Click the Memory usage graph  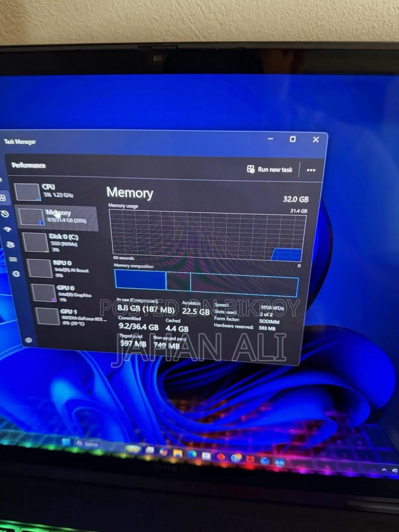click(208, 236)
